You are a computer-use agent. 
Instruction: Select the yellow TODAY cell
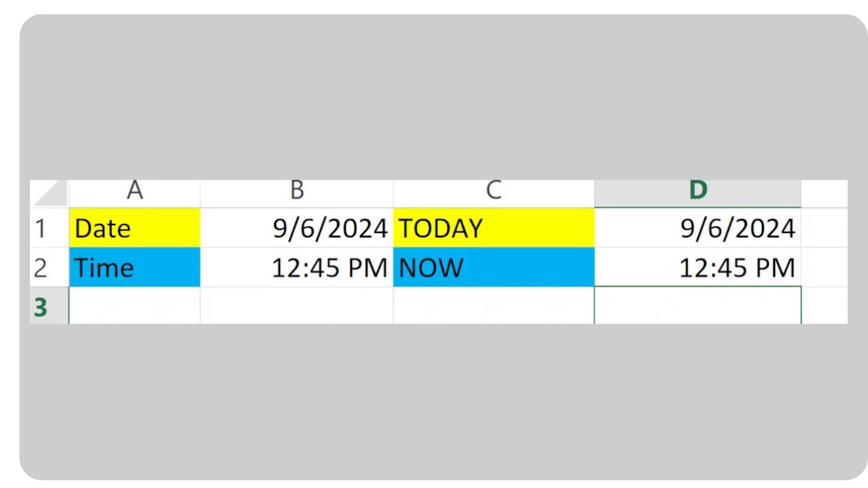(493, 228)
